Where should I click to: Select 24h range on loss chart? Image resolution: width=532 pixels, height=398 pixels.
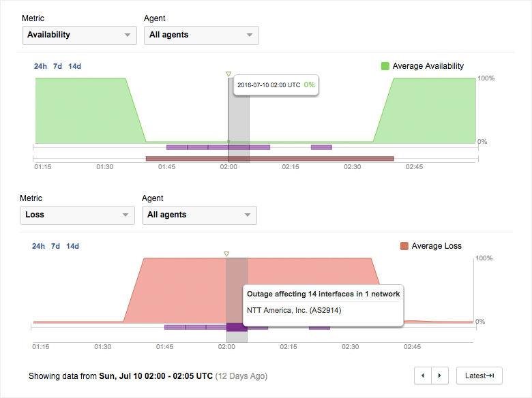[39, 246]
